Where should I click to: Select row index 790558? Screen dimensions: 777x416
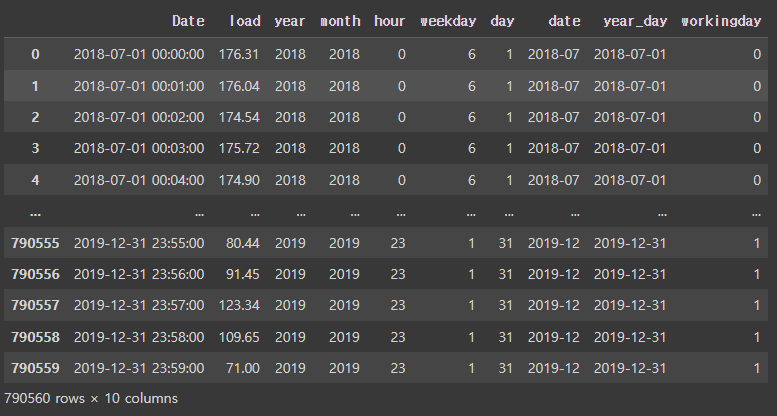pyautogui.click(x=35, y=337)
